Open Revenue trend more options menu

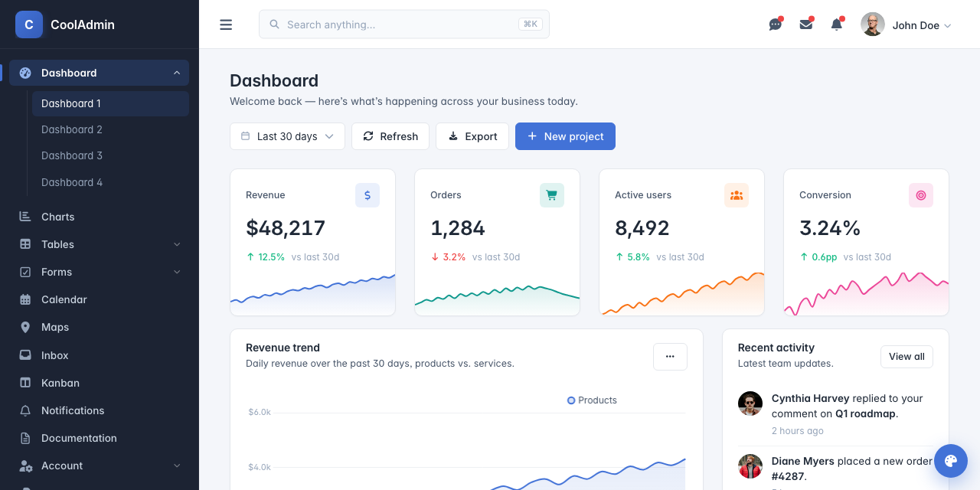pos(670,357)
